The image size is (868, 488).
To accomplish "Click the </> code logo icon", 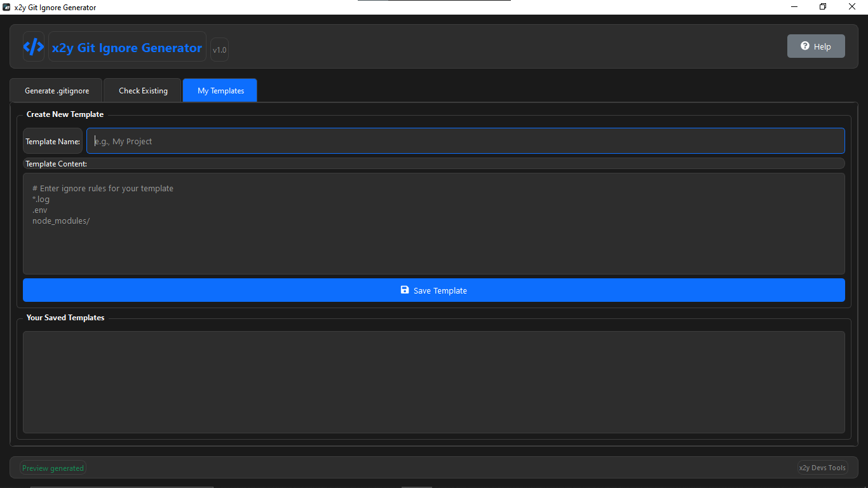I will pyautogui.click(x=33, y=46).
